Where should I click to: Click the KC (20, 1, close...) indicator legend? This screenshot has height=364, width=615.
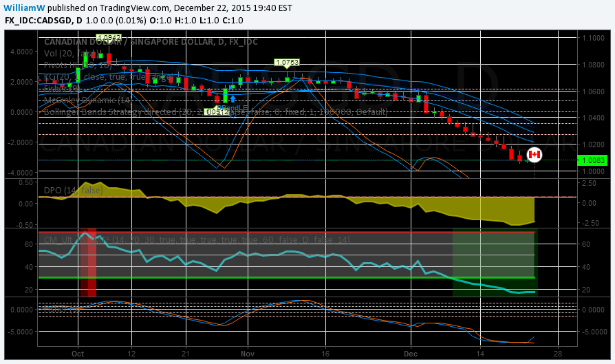(x=109, y=76)
